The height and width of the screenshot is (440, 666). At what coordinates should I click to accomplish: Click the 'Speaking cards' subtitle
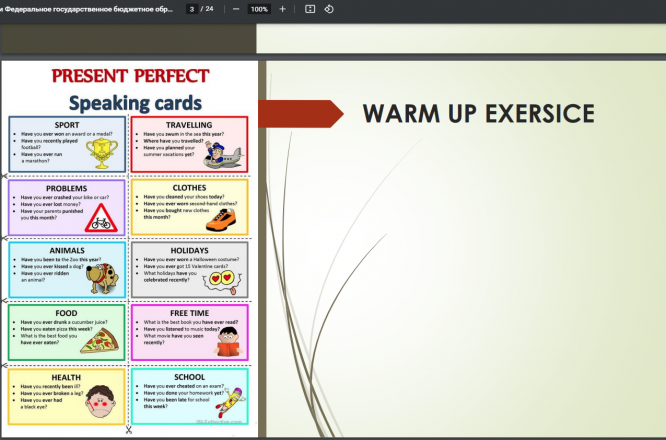[135, 103]
